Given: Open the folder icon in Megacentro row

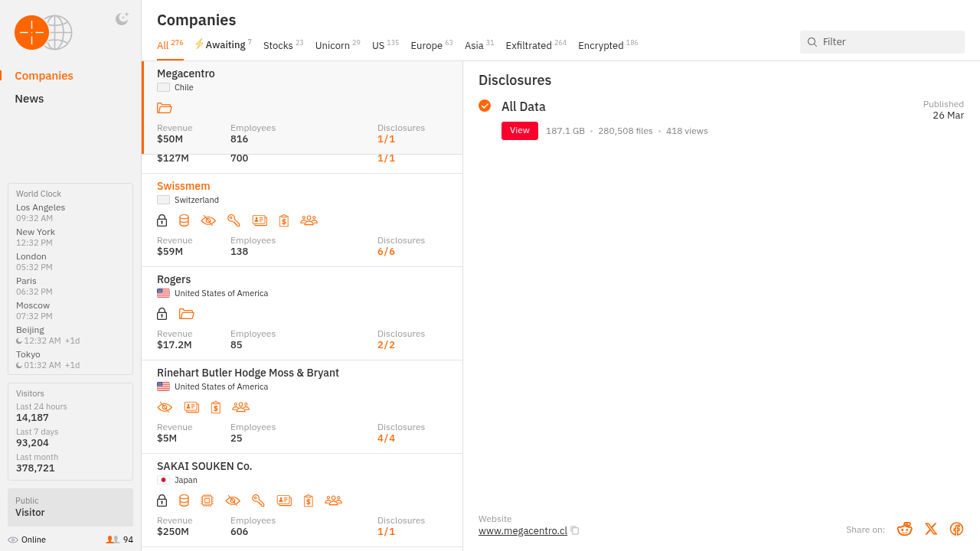Looking at the screenshot, I should [164, 108].
